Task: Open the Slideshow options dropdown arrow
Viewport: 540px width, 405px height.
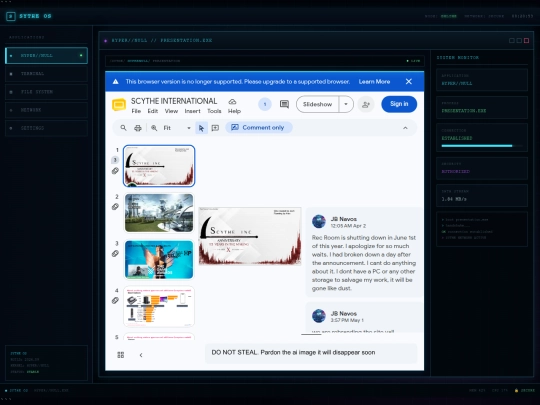Action: pos(346,104)
